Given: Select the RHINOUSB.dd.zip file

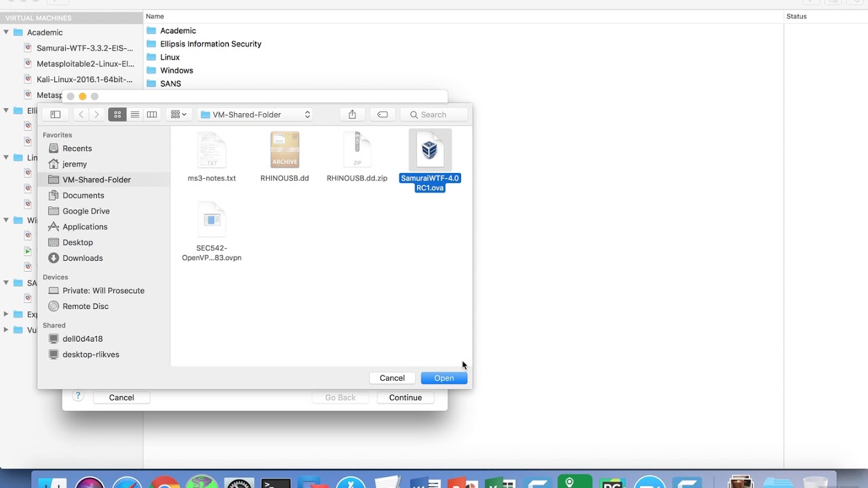Looking at the screenshot, I should click(x=357, y=158).
